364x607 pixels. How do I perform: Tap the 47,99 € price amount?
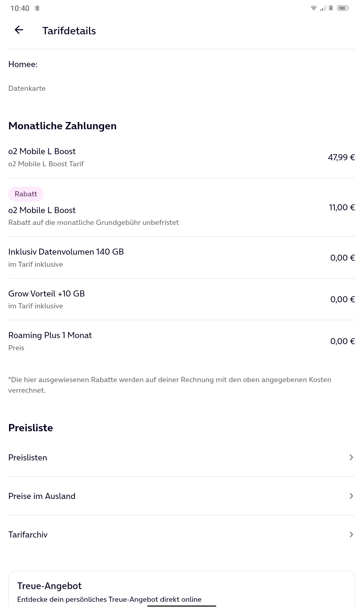coord(341,157)
